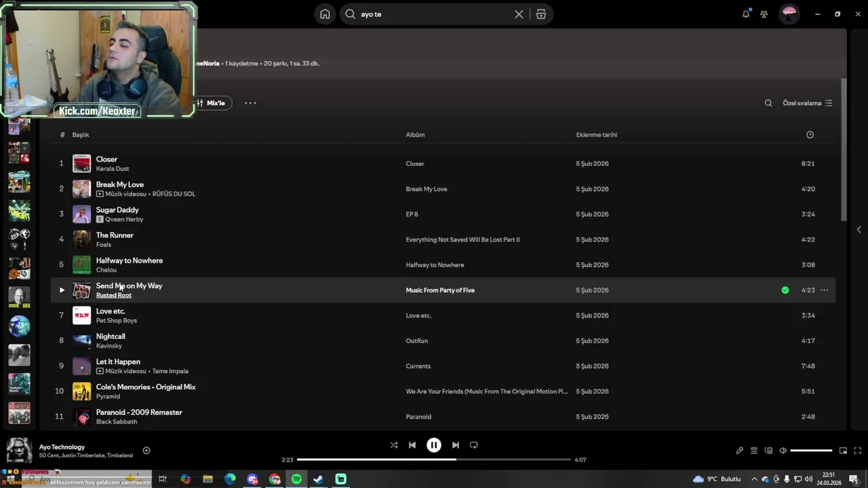Add Ayo Technology to Liked Songs
This screenshot has height=488, width=868.
point(146,451)
